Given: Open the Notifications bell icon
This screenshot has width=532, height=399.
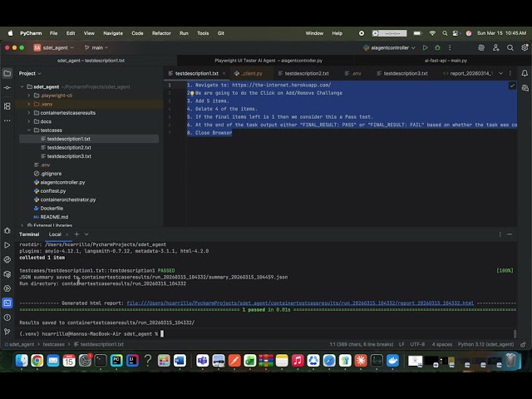Looking at the screenshot, I should click(525, 73).
